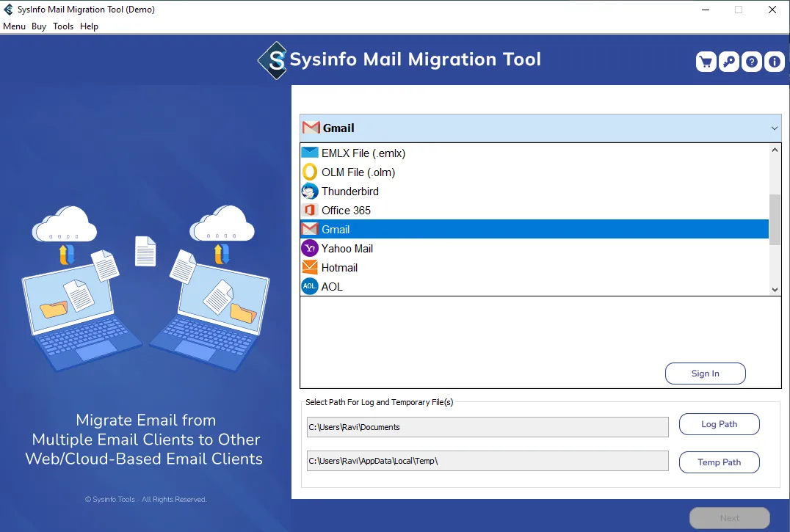
Task: Open the question mark help icon
Action: [x=751, y=62]
